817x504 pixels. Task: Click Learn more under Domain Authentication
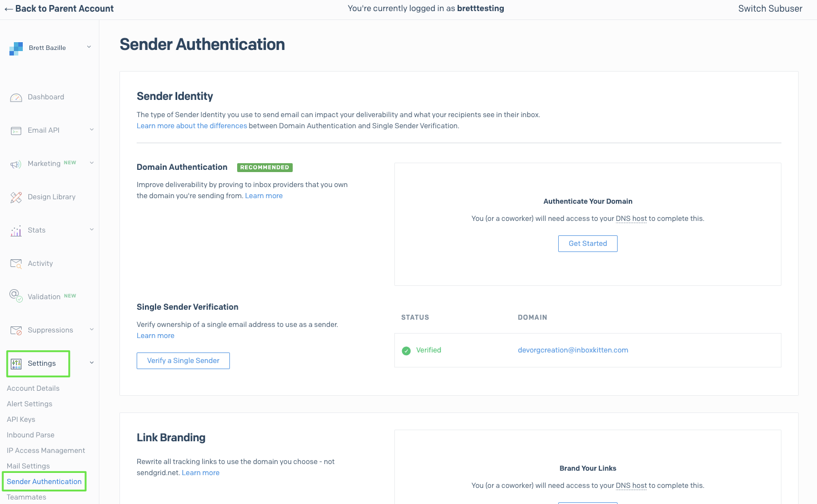tap(264, 196)
